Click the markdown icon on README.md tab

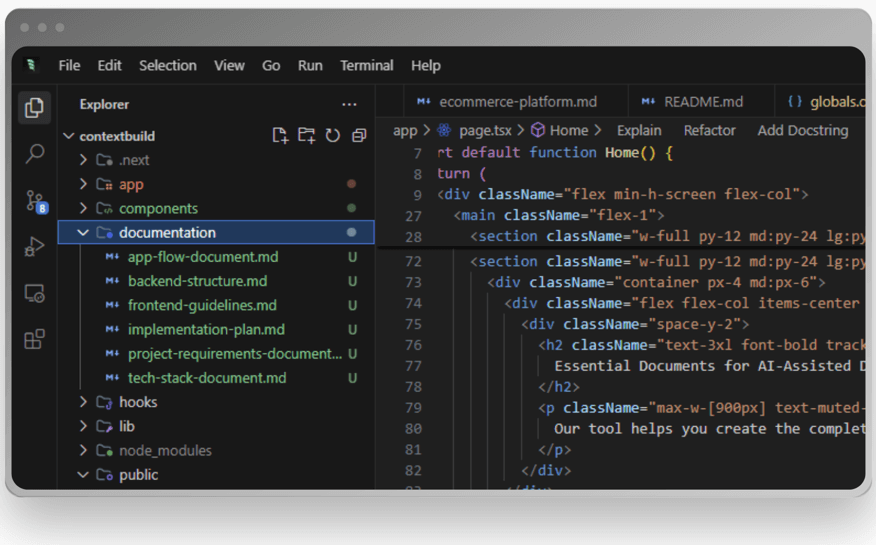click(x=648, y=102)
